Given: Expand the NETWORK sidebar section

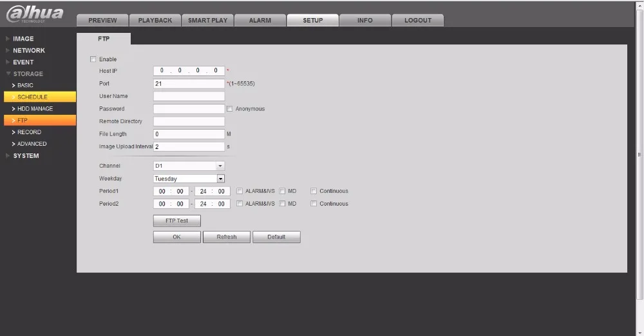Looking at the screenshot, I should 29,50.
